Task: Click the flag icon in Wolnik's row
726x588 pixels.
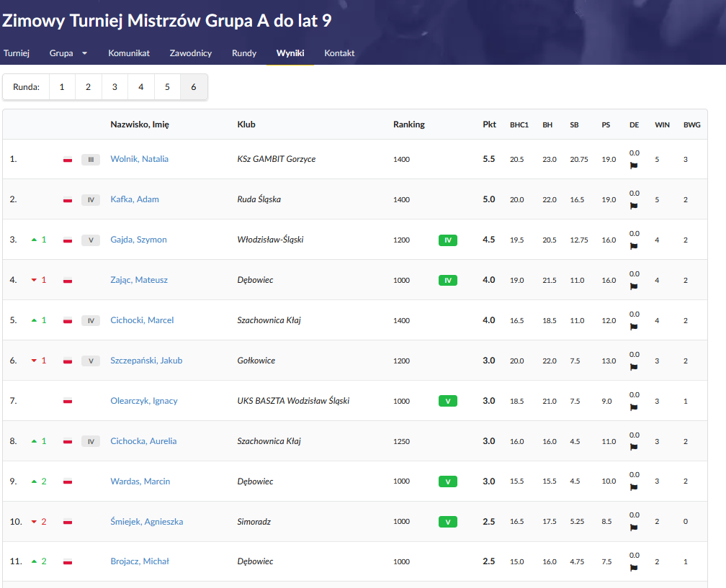Action: coord(635,166)
